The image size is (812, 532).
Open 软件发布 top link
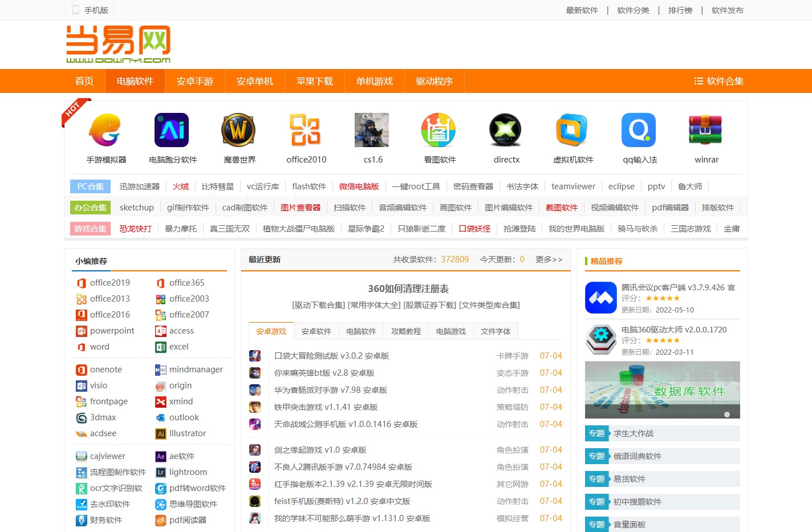(728, 10)
